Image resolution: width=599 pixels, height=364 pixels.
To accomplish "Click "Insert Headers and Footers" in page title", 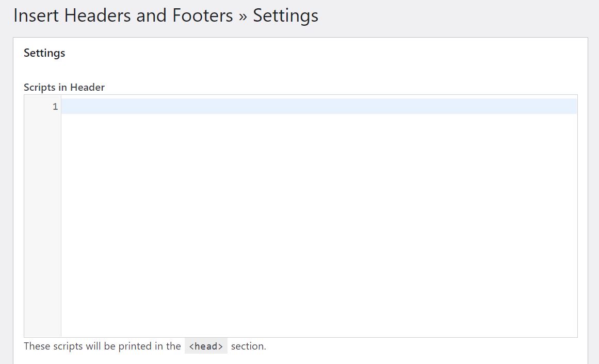I will pos(123,15).
